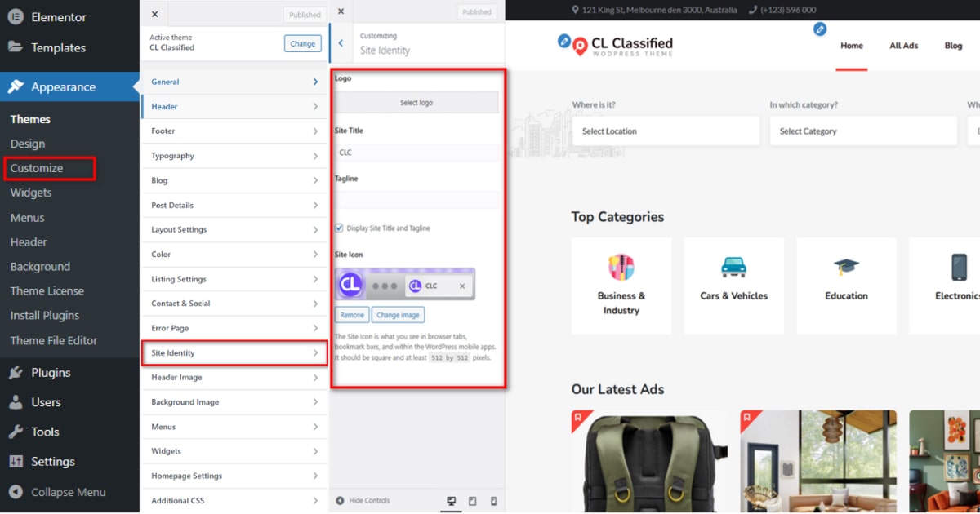Click the Tools wrench icon
980x514 pixels.
coord(16,432)
